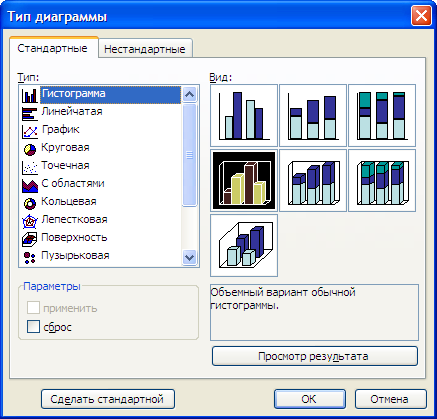Select the 3-D column with depth subtype
Screen dimensions: 437x419
[x=244, y=245]
